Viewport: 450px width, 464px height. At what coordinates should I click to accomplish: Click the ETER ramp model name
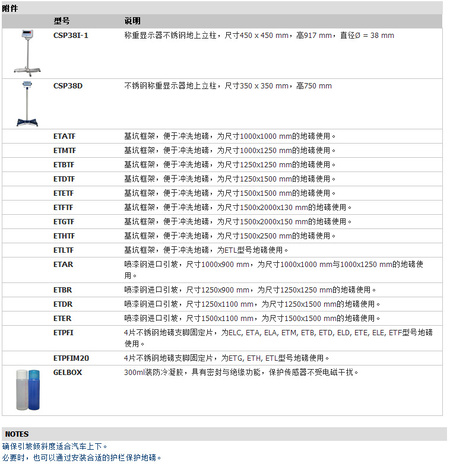[62, 318]
